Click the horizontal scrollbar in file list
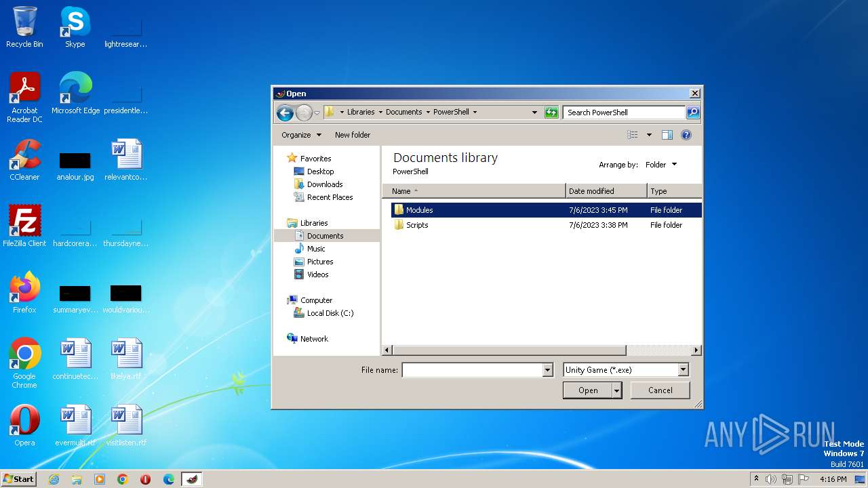Screen dimensions: 868x488 (x=509, y=350)
